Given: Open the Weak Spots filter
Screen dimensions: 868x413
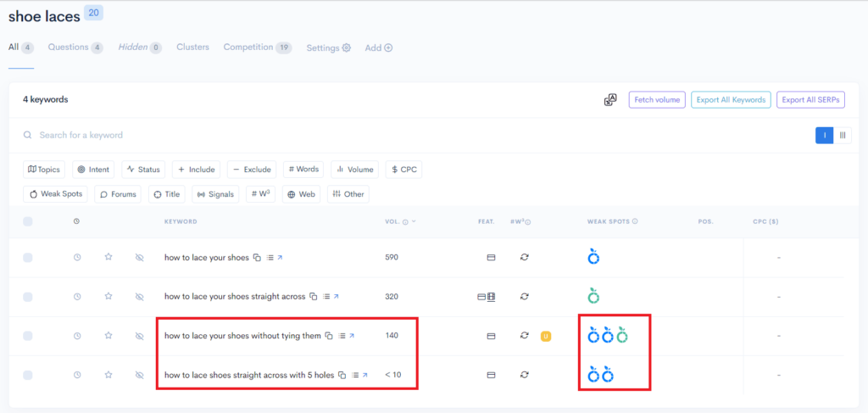Looking at the screenshot, I should tap(55, 194).
